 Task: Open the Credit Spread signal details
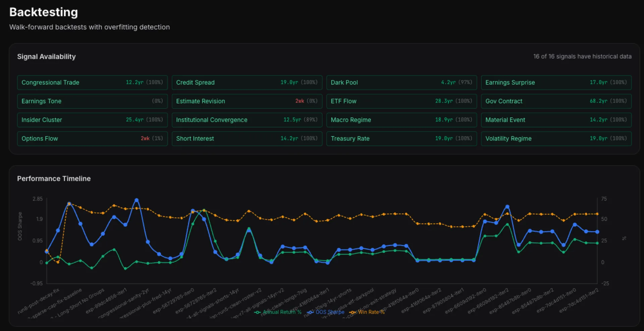click(x=247, y=82)
